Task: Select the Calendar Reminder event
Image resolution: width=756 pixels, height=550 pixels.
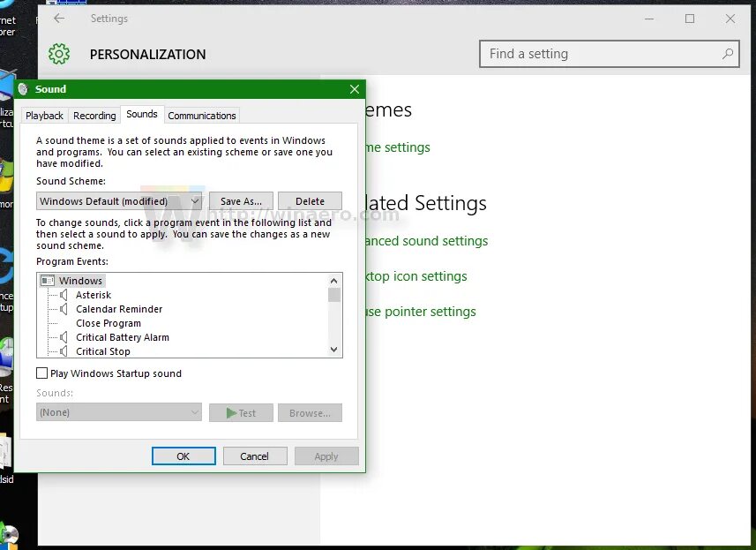Action: [119, 309]
